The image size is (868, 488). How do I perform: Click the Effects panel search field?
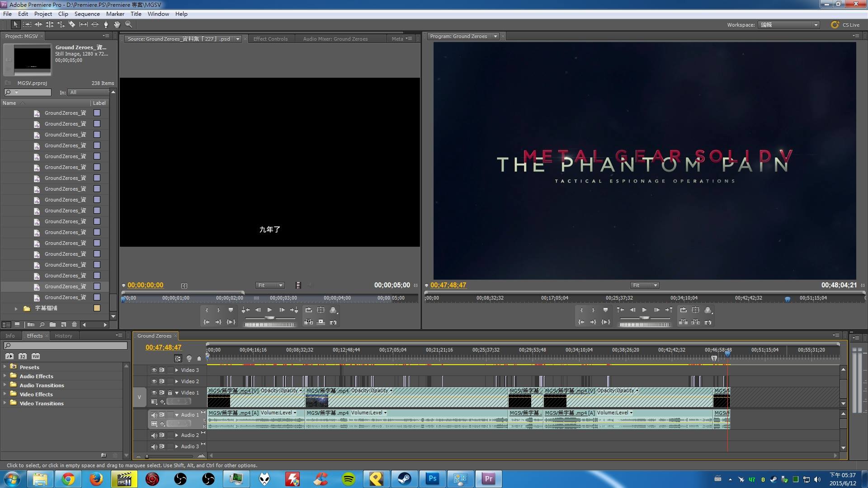pos(66,346)
